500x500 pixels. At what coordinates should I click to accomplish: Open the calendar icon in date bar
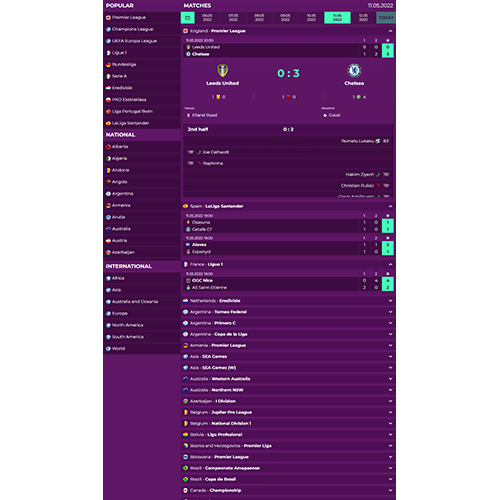tap(188, 18)
